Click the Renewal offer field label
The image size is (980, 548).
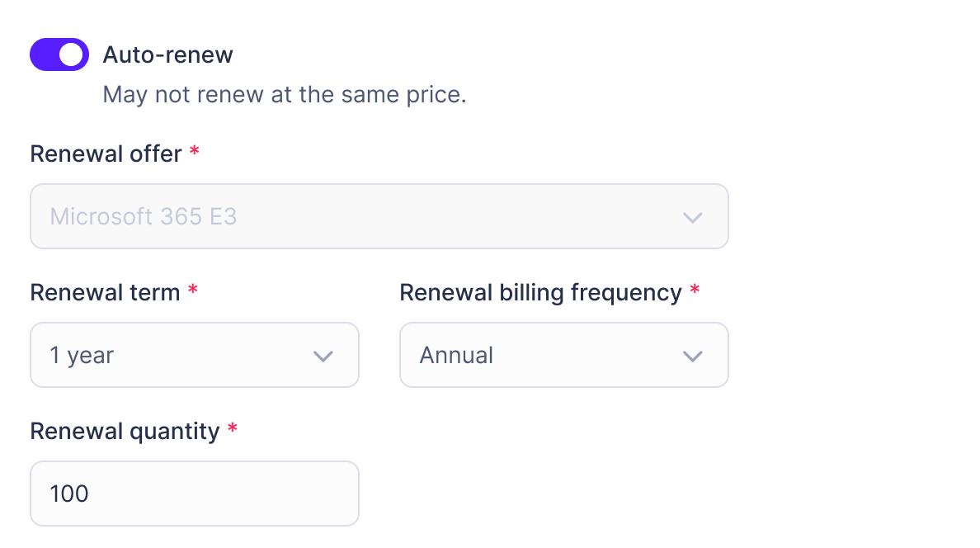pos(106,154)
